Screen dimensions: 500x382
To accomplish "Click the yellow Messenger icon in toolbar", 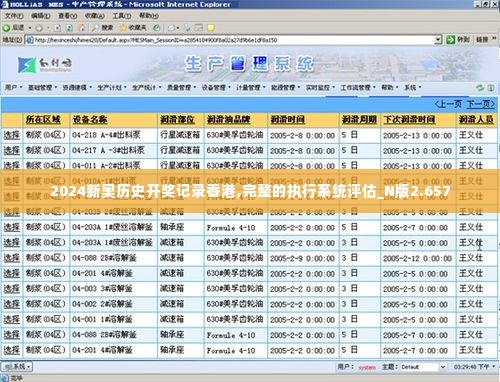I will pyautogui.click(x=211, y=28).
